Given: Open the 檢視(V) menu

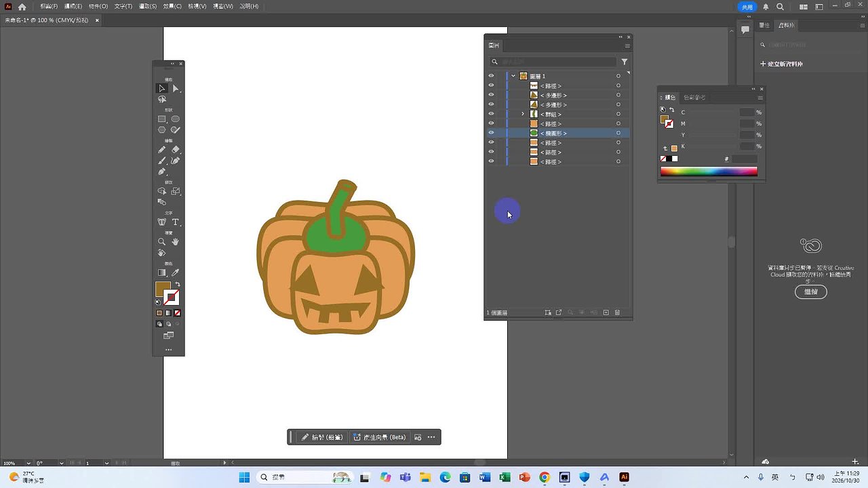Looking at the screenshot, I should 197,6.
